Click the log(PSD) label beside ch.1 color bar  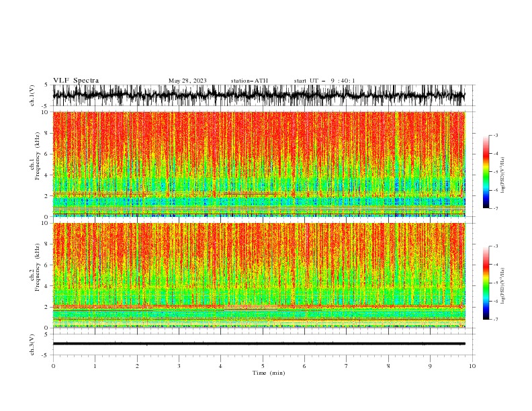[x=502, y=175]
